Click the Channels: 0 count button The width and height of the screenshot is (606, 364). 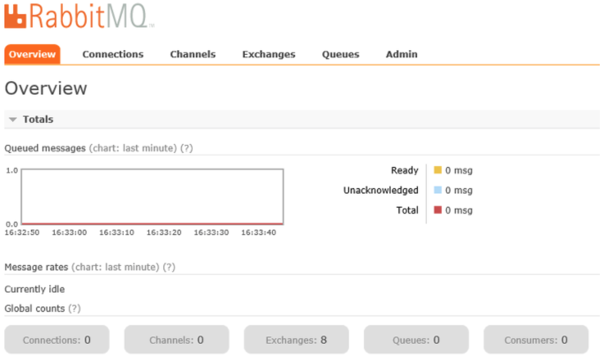point(177,340)
